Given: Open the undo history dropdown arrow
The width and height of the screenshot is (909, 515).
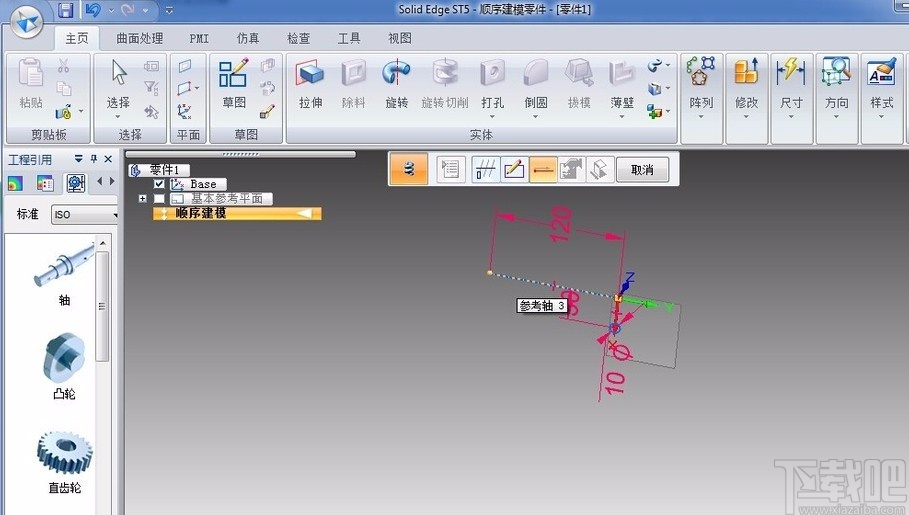Looking at the screenshot, I should click(x=110, y=10).
